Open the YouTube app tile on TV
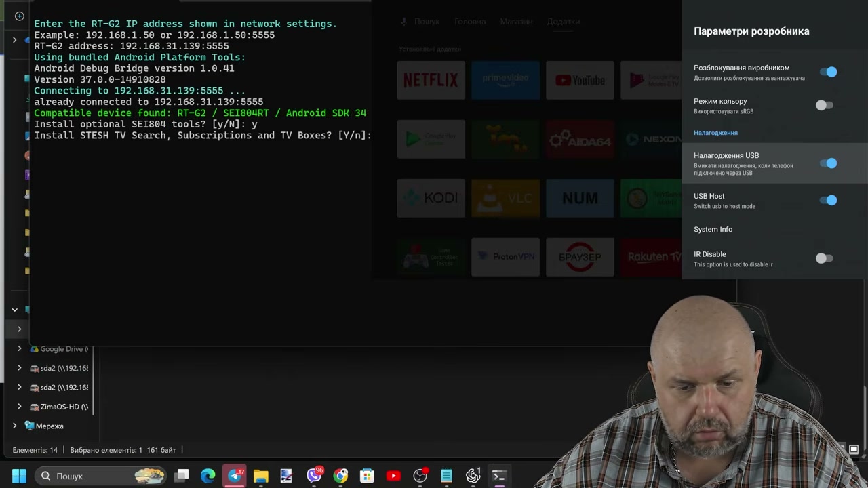This screenshot has height=488, width=868. point(580,81)
